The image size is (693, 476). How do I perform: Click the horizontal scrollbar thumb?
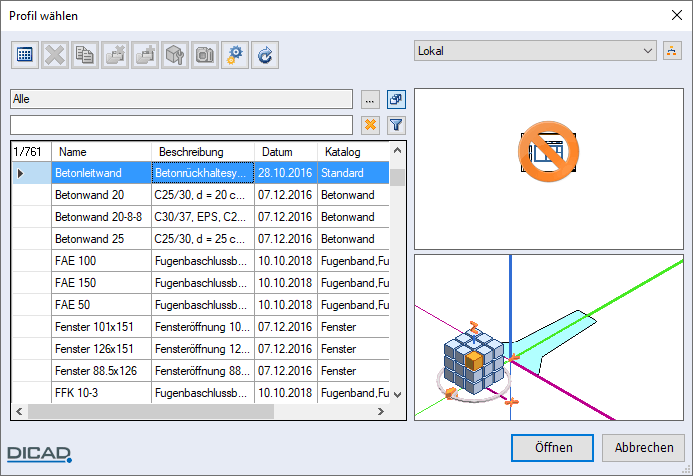[x=151, y=411]
